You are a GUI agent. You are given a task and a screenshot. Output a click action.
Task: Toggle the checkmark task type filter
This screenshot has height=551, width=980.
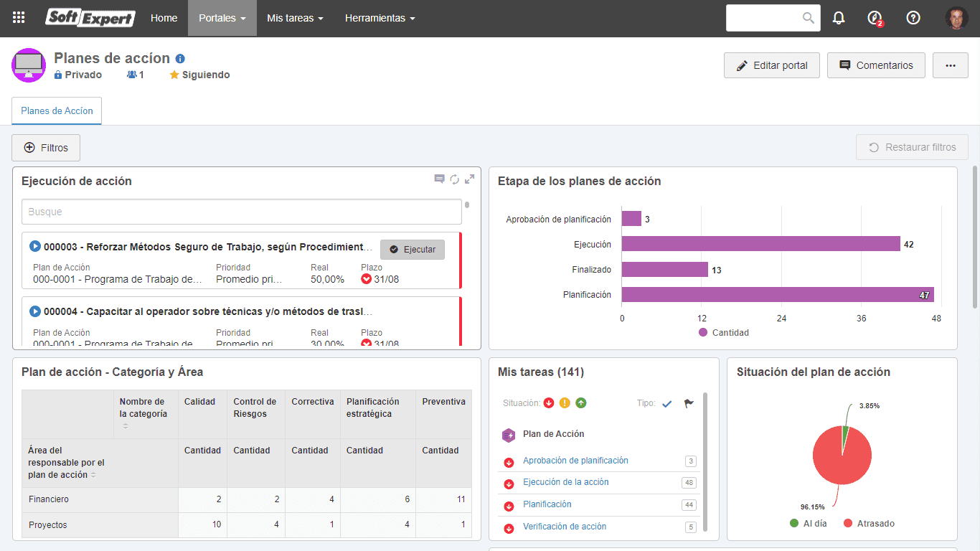pos(666,404)
